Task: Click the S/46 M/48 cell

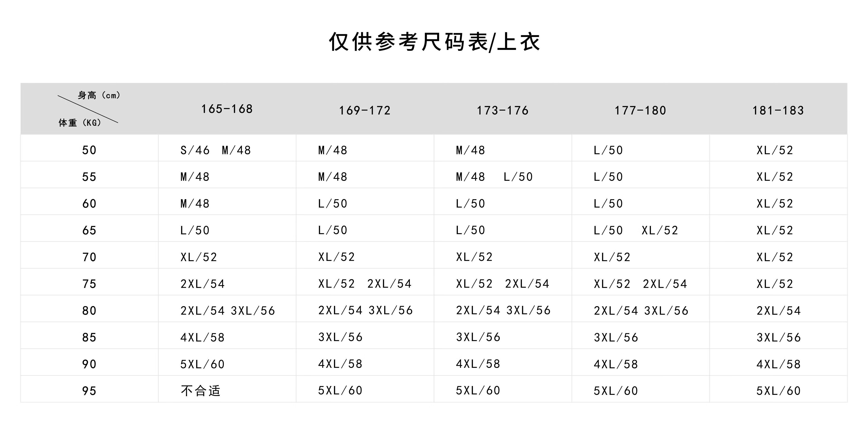Action: point(216,150)
